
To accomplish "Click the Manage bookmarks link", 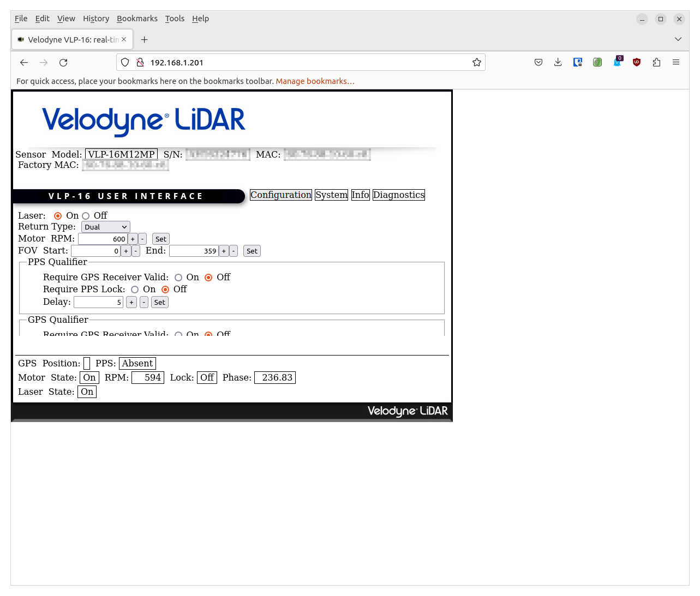I will 315,81.
